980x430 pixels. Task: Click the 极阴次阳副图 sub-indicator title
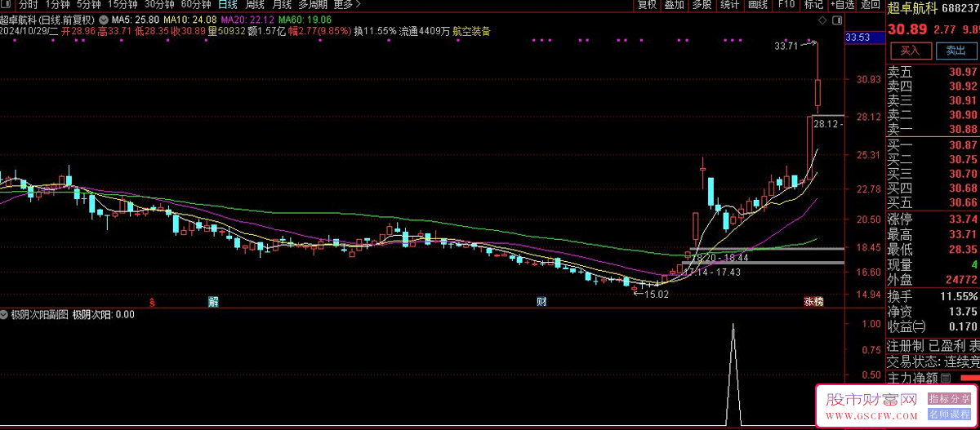40,314
